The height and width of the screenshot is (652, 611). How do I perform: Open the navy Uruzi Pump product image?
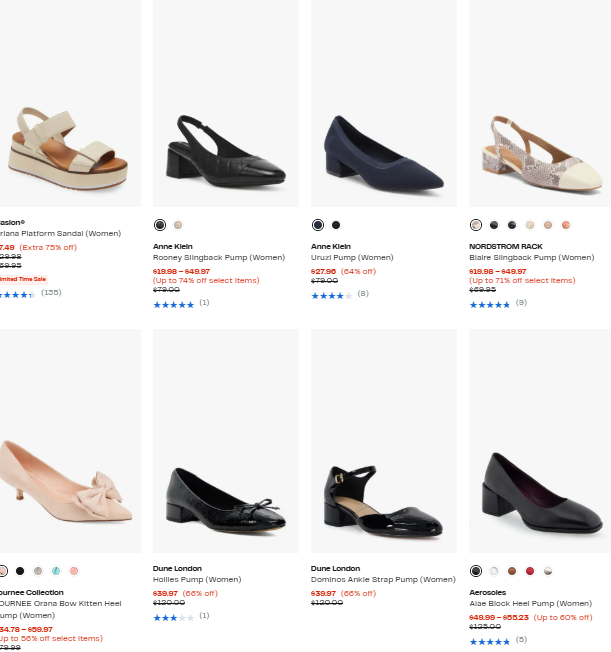click(x=384, y=150)
